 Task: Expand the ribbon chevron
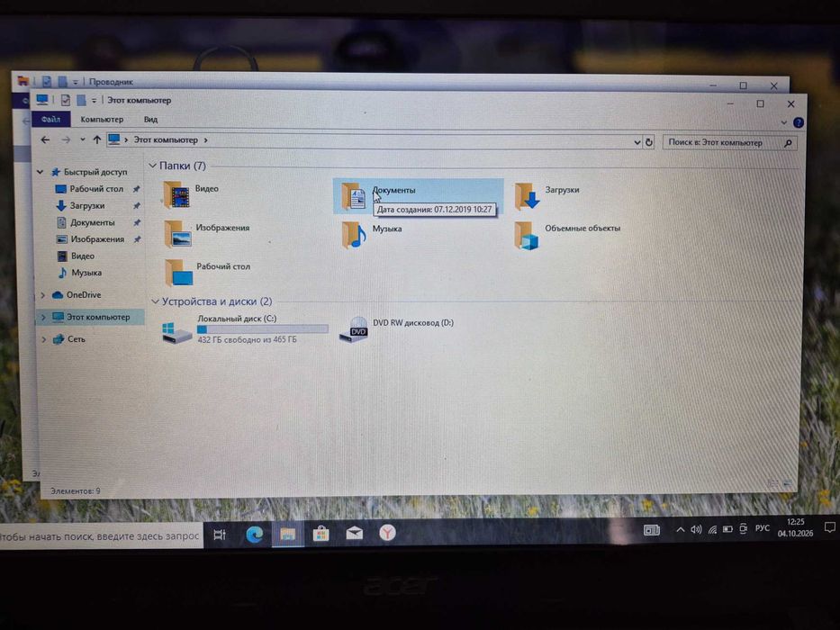[x=784, y=122]
